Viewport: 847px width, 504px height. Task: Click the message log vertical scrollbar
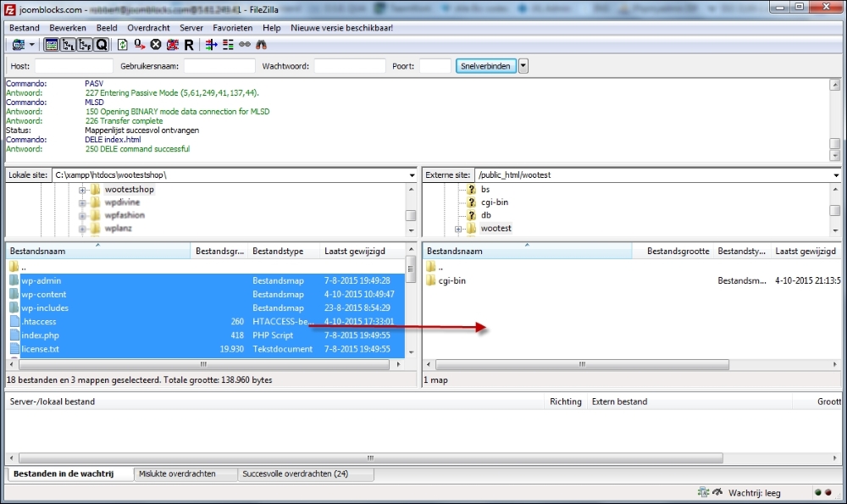click(835, 119)
